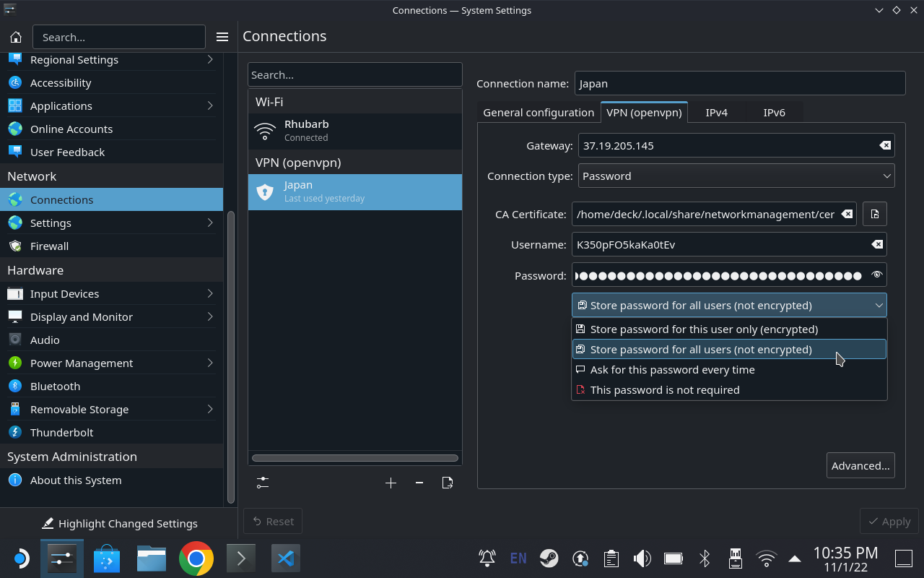Open Bluetooth settings in sidebar
Image resolution: width=924 pixels, height=578 pixels.
[x=111, y=386]
